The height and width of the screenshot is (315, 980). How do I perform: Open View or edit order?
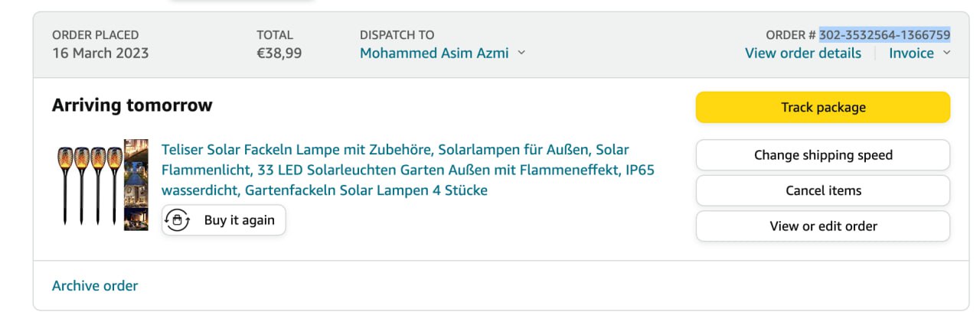pyautogui.click(x=822, y=226)
